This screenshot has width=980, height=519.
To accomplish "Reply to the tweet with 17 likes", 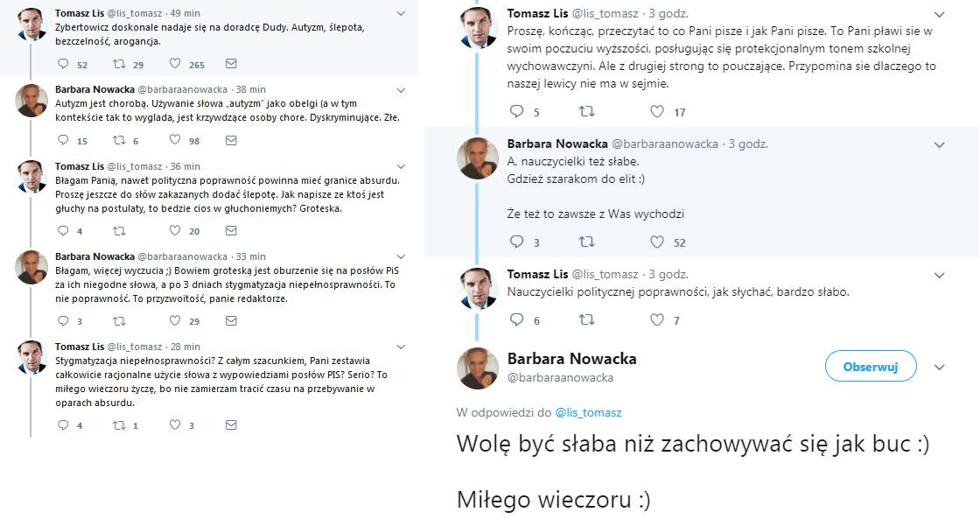I will [x=516, y=111].
